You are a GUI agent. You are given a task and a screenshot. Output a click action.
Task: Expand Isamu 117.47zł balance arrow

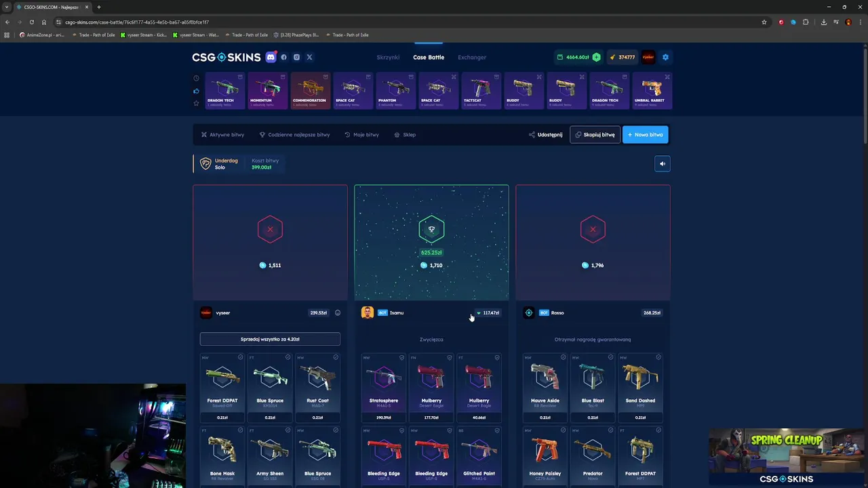point(479,313)
